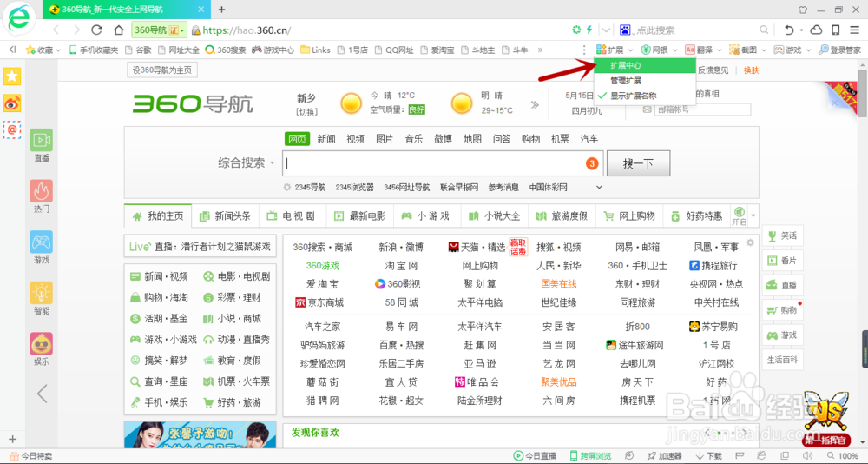The height and width of the screenshot is (464, 868).
Task: Click the browser skin shirt icon
Action: (x=803, y=10)
